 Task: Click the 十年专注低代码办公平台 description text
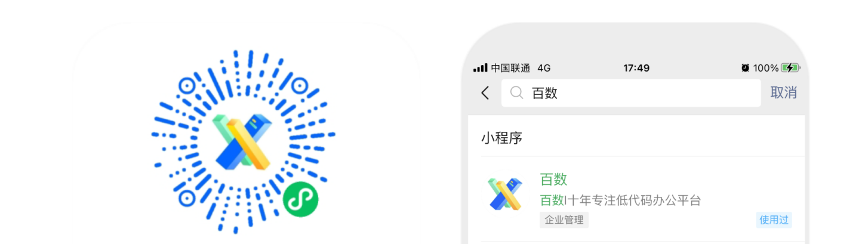635,200
